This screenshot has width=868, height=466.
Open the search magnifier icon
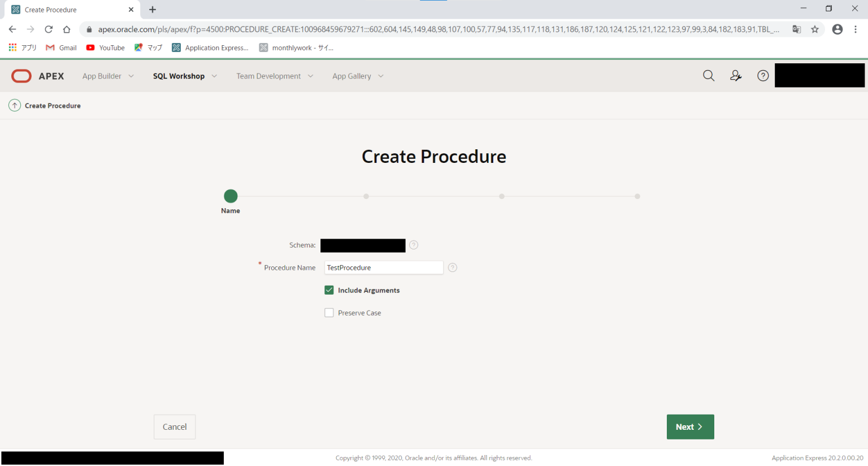(x=708, y=76)
